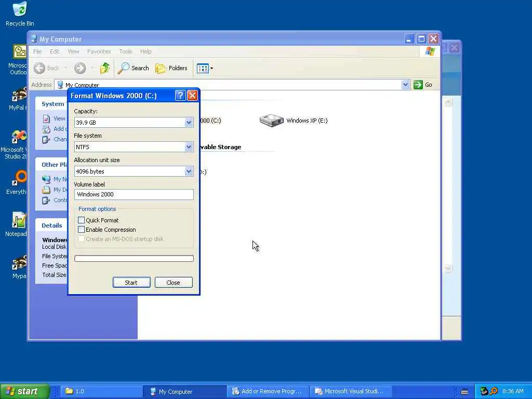This screenshot has height=399, width=532.
Task: Click into the Volume label text field
Action: pos(134,194)
